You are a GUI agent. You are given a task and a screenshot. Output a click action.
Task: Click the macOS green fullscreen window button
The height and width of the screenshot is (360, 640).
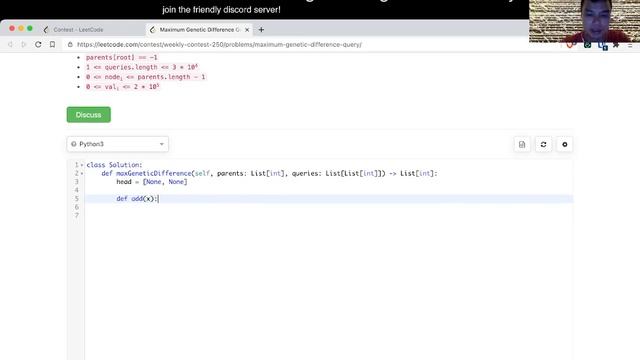[30, 29]
